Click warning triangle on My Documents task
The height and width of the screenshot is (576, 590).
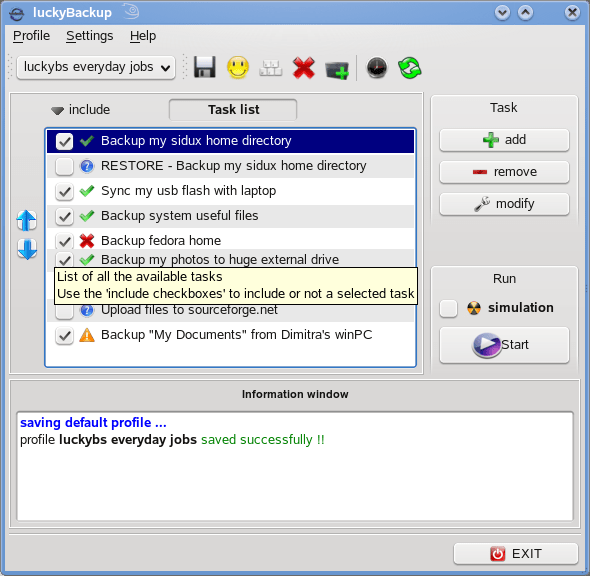(87, 335)
